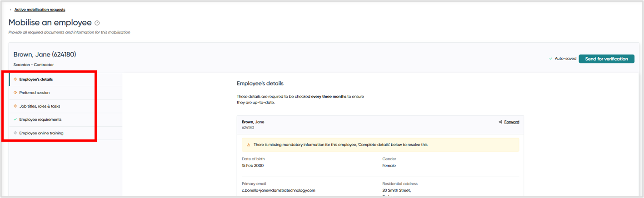The image size is (644, 198).
Task: Click the date of birth value 15 Feb 2000
Action: pyautogui.click(x=253, y=165)
